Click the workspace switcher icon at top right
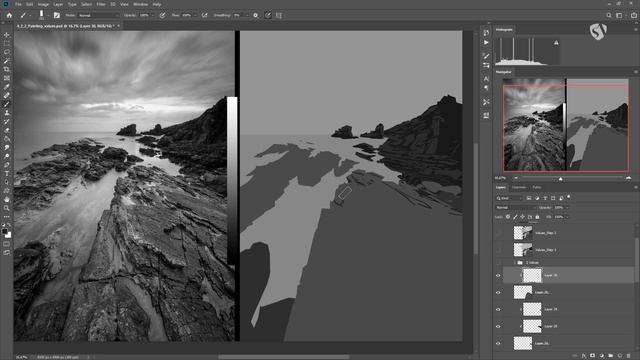The image size is (640, 360). 620,15
